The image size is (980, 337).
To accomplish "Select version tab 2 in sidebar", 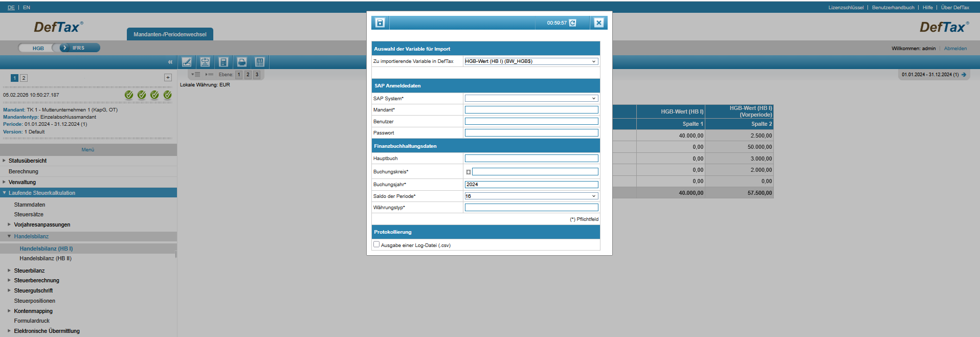I will pyautogui.click(x=24, y=78).
